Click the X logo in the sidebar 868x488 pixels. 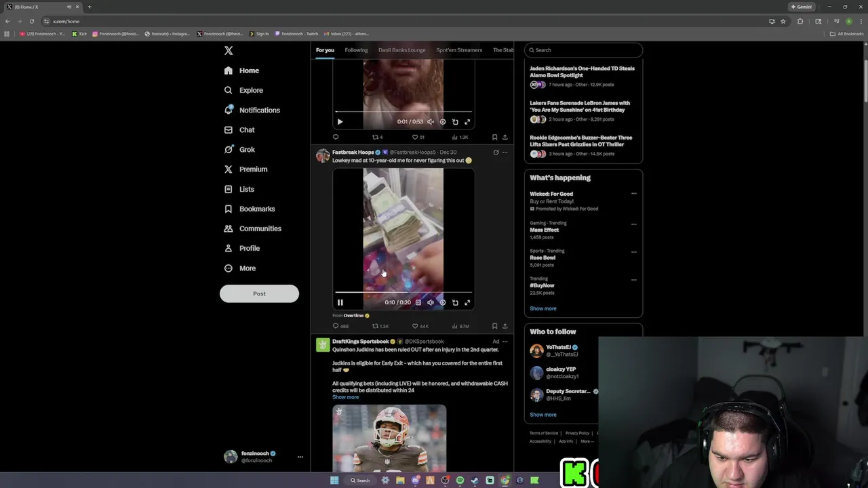tap(229, 51)
